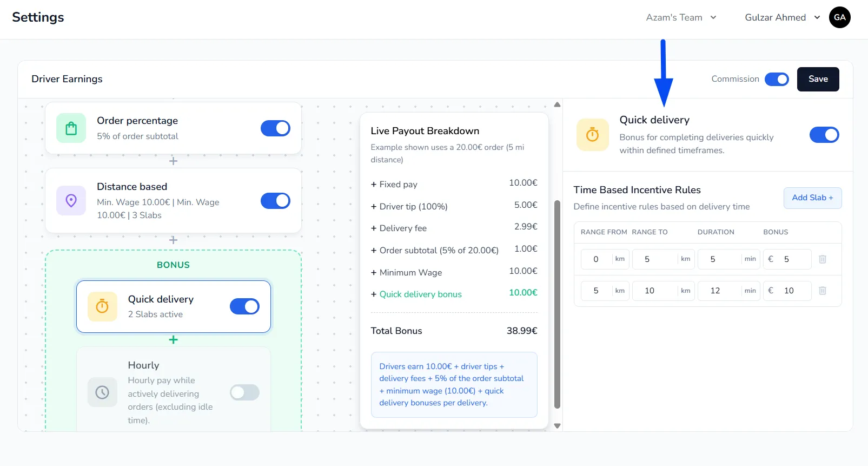This screenshot has height=466, width=868.
Task: Click the bonus field showing € 5
Action: point(787,259)
